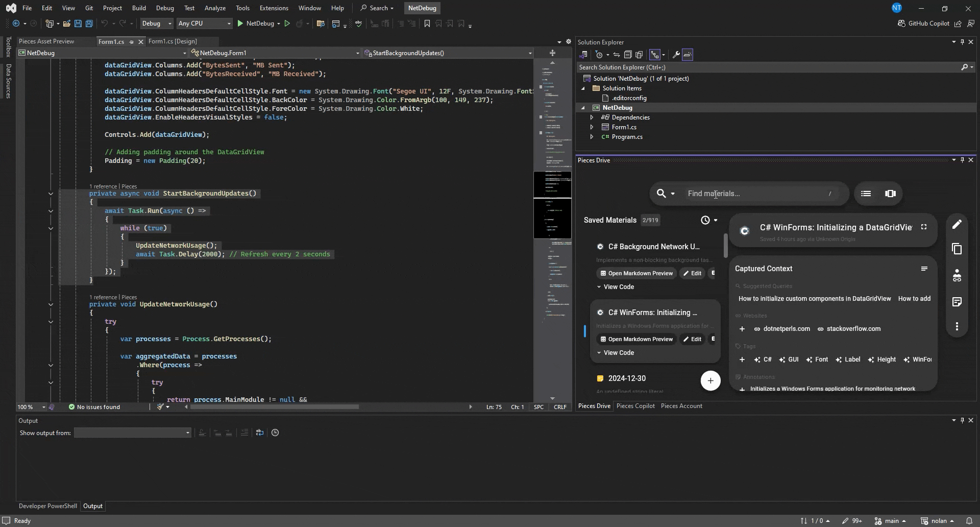Switch to Pieces Copilot tab
The width and height of the screenshot is (980, 527).
pos(635,406)
